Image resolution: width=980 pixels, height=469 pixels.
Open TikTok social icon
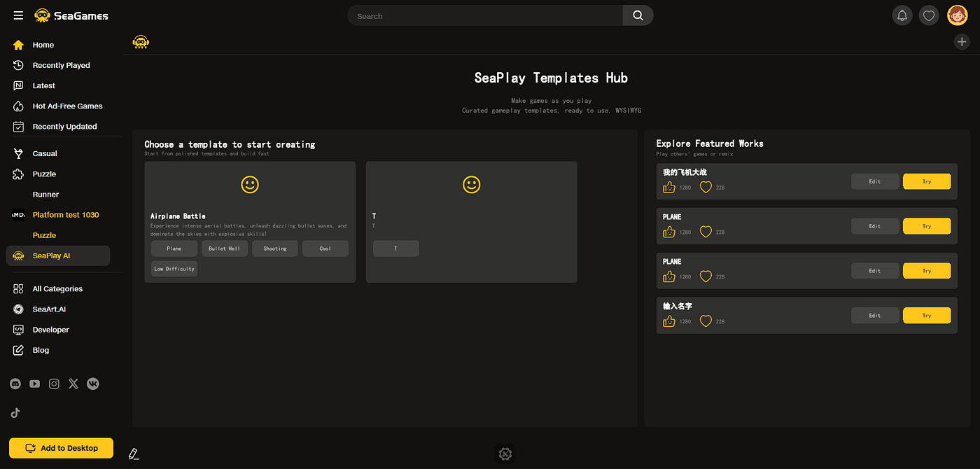[15, 412]
